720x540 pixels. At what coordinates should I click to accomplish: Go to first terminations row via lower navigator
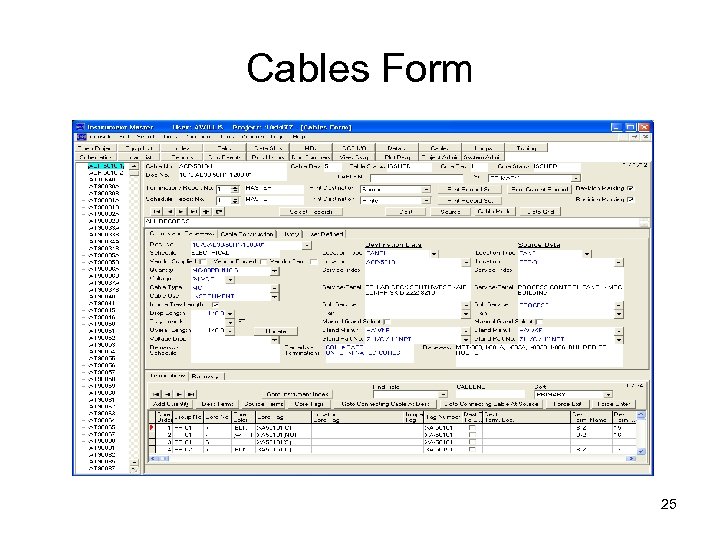pos(156,394)
